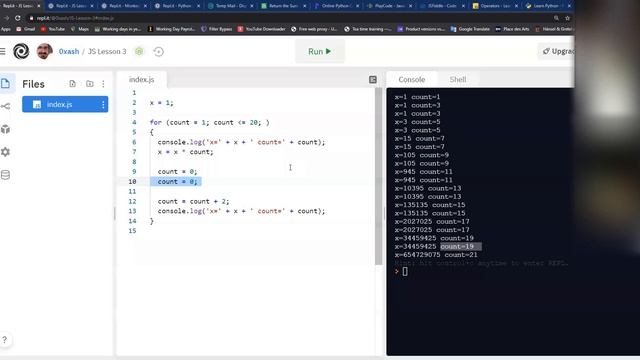Click the for loop line 4

pyautogui.click(x=209, y=122)
